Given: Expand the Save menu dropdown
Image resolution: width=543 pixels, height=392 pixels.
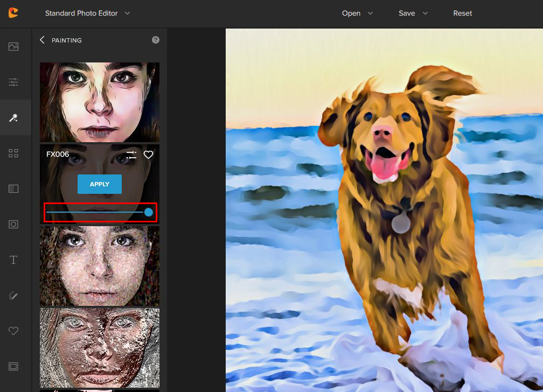Looking at the screenshot, I should coord(413,13).
